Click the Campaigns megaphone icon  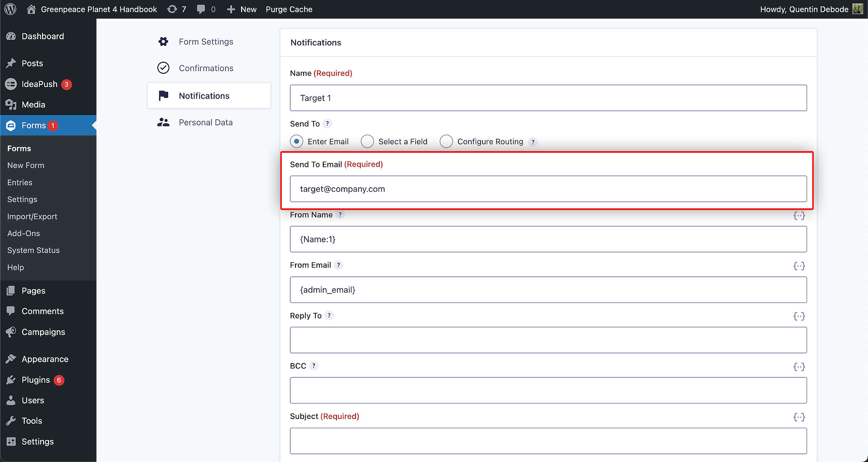coord(11,332)
